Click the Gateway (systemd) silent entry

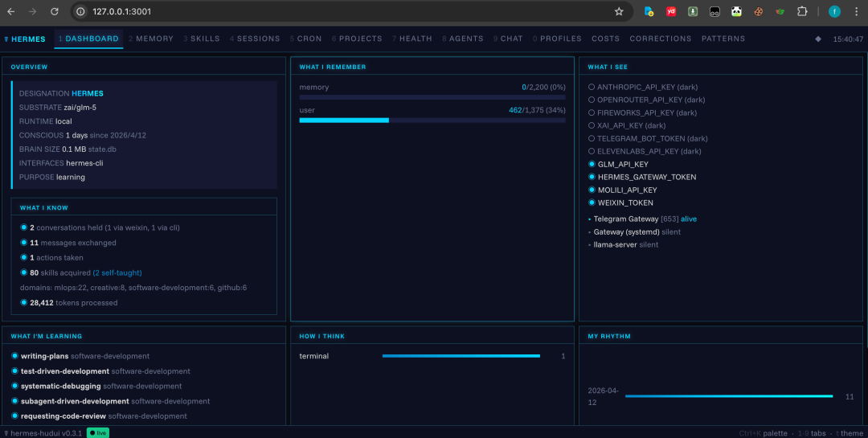(634, 232)
